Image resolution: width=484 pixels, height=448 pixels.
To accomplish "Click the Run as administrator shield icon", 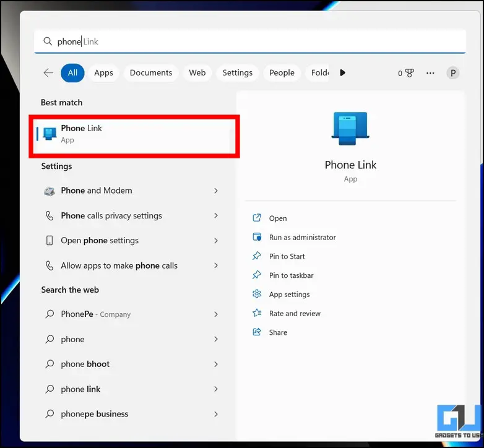I will coord(257,237).
